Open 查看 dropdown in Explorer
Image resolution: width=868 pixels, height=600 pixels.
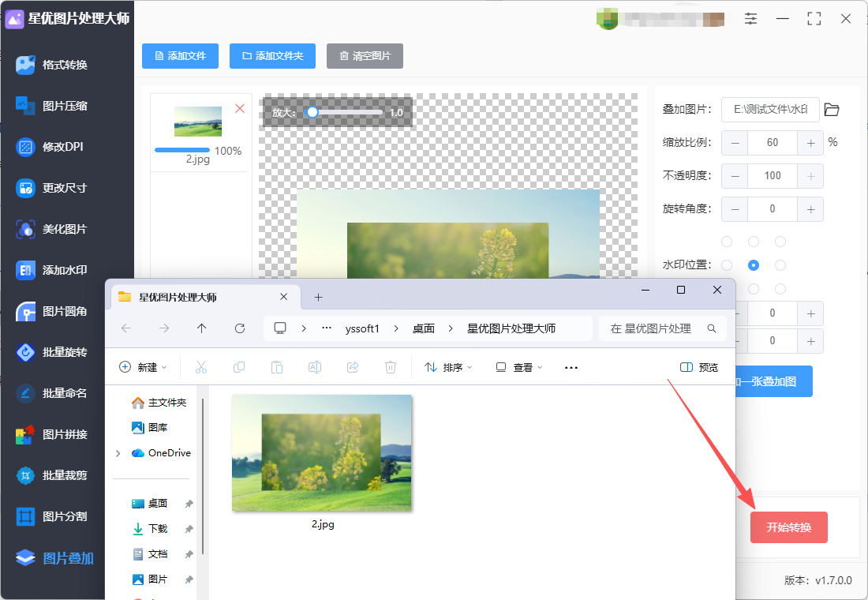click(x=519, y=367)
